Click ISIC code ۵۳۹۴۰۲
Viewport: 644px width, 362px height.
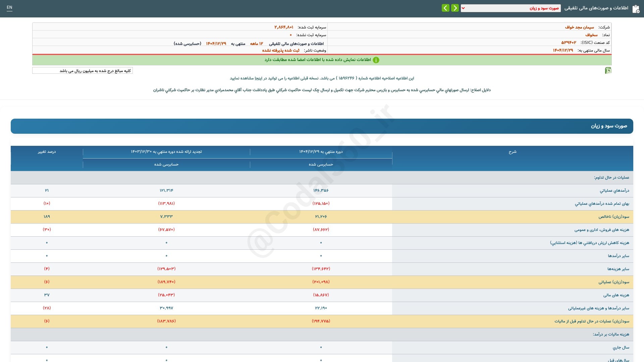pos(569,43)
